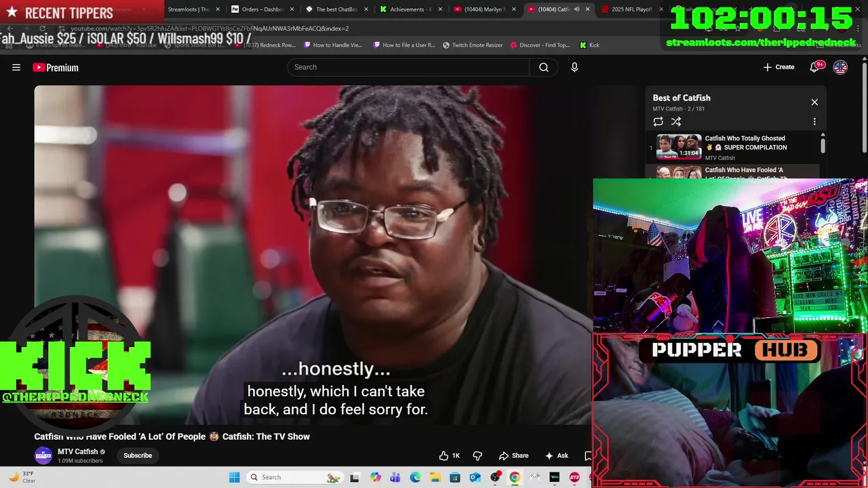Open the weather widget showing 33°F

22,477
